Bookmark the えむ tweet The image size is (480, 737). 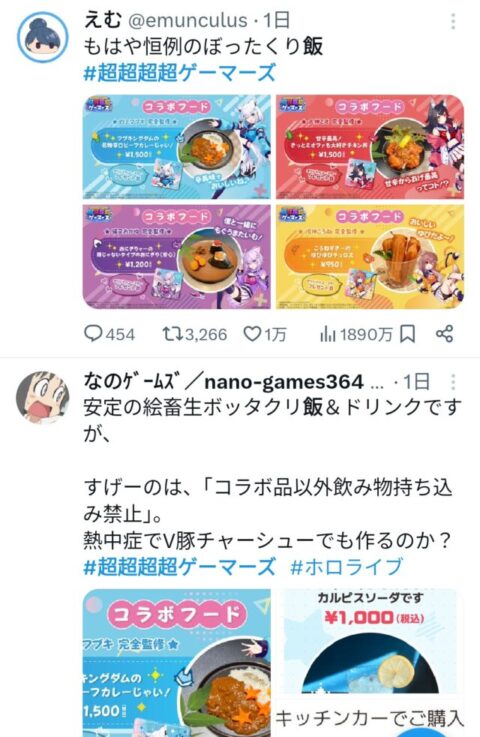[407, 334]
